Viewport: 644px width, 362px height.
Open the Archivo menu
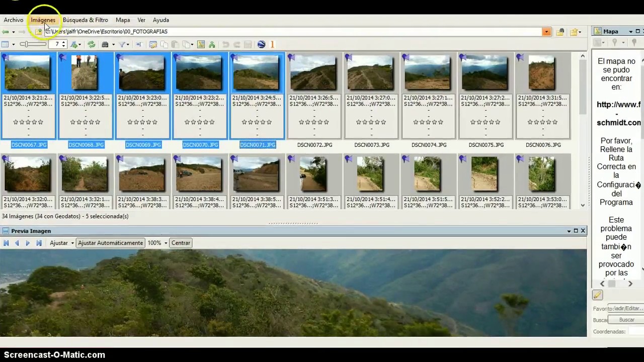tap(14, 20)
